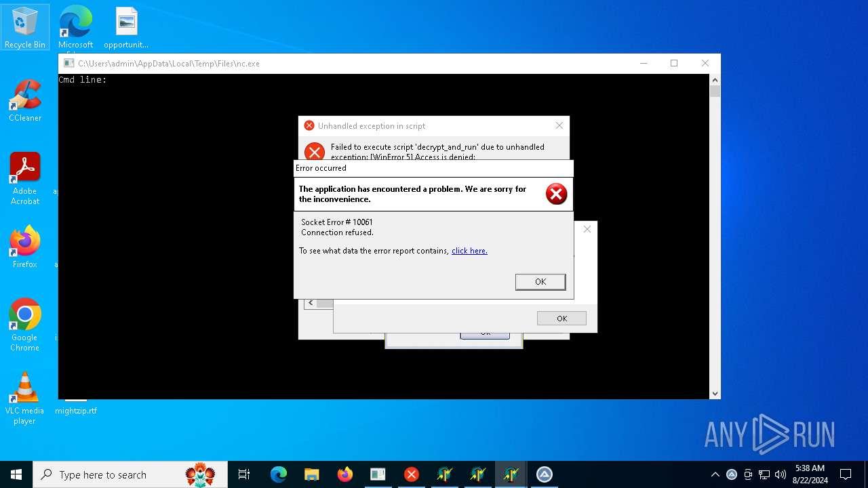This screenshot has height=488, width=868.
Task: Click the nc.exe console window icon in the title bar
Action: tap(68, 63)
